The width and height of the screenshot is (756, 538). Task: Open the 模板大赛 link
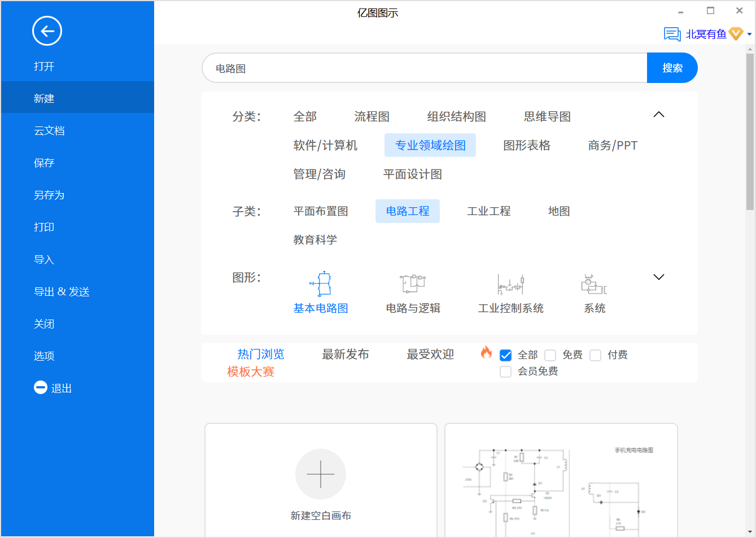251,371
